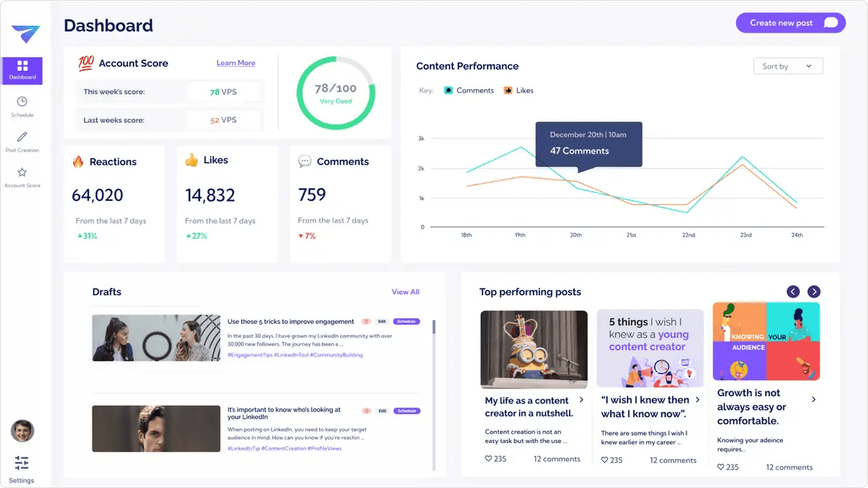Open the Sort by dropdown
The width and height of the screenshot is (868, 488).
[788, 67]
